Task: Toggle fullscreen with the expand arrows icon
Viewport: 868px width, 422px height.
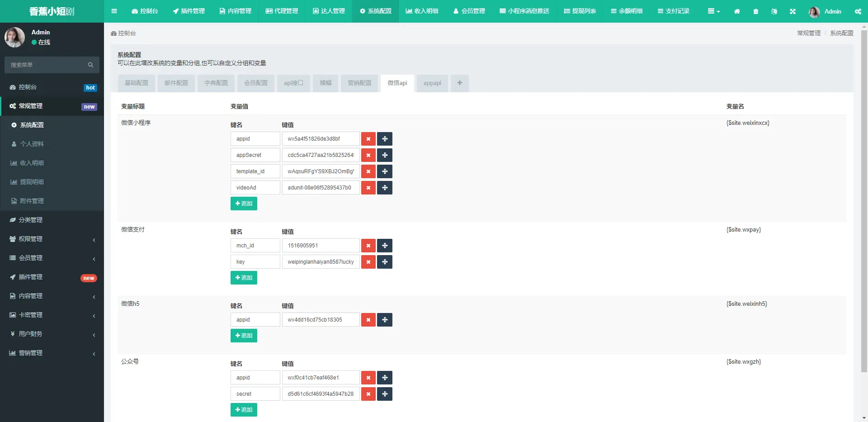Action: 793,11
